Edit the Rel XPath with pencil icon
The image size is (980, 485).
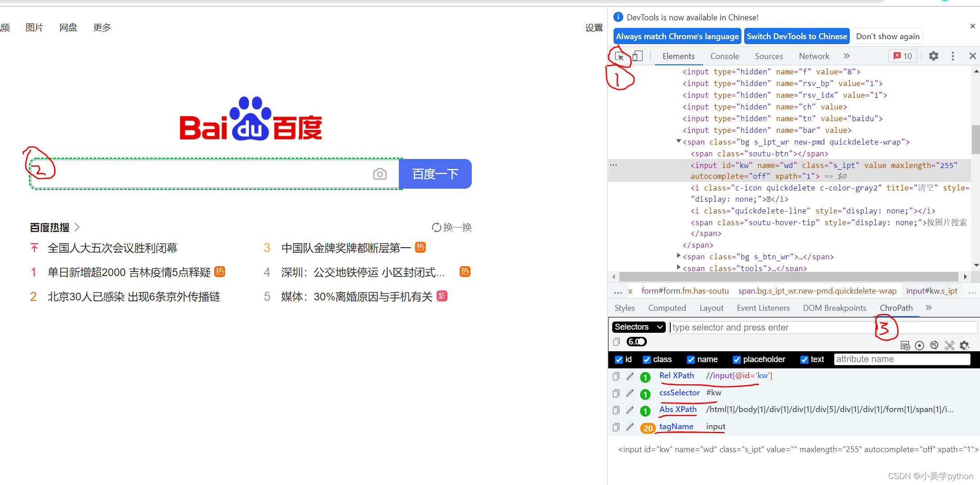(630, 376)
